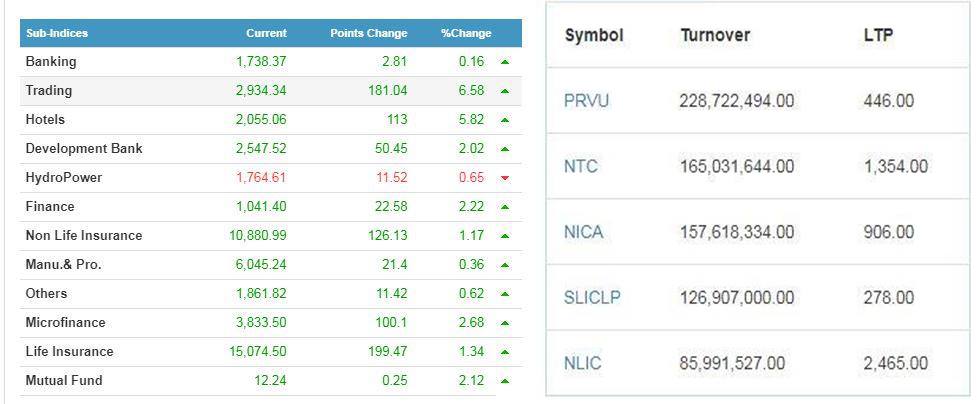Click the Points Change column header
This screenshot has width=980, height=404.
[x=369, y=33]
